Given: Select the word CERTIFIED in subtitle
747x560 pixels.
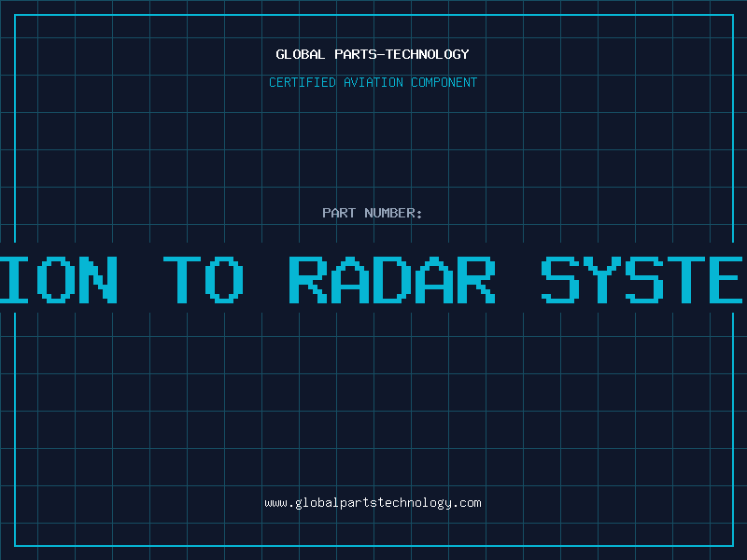Looking at the screenshot, I should click(x=303, y=82).
